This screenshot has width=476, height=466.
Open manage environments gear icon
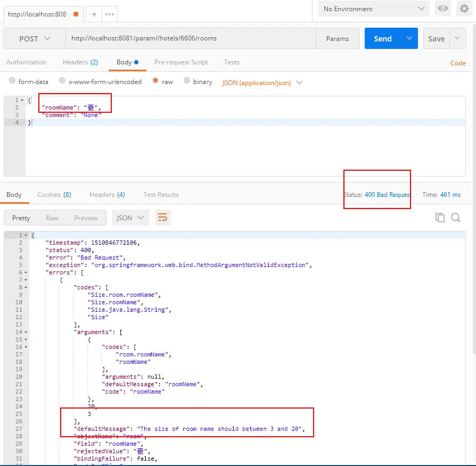[464, 9]
